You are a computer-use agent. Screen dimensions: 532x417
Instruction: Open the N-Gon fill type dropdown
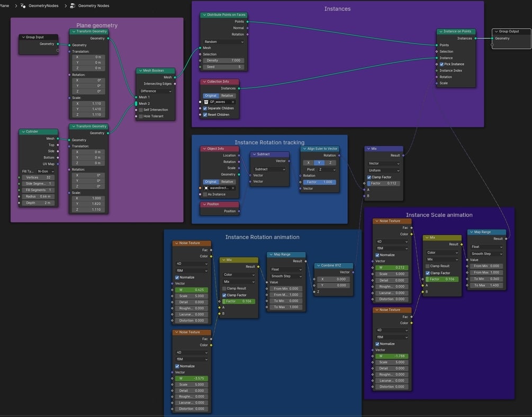coord(46,172)
